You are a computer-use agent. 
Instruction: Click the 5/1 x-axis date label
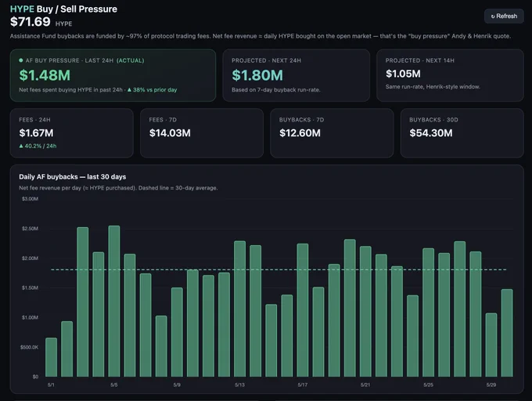51,385
